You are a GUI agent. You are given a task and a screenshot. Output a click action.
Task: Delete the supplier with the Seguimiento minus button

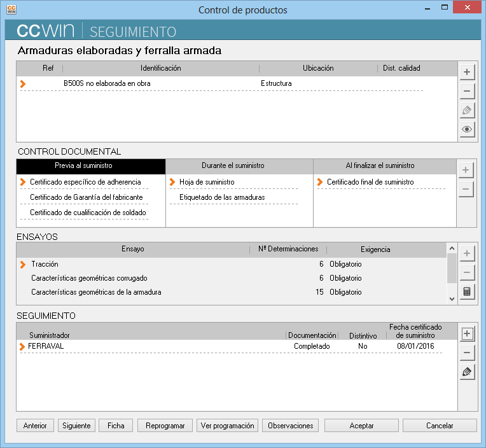coord(467,353)
